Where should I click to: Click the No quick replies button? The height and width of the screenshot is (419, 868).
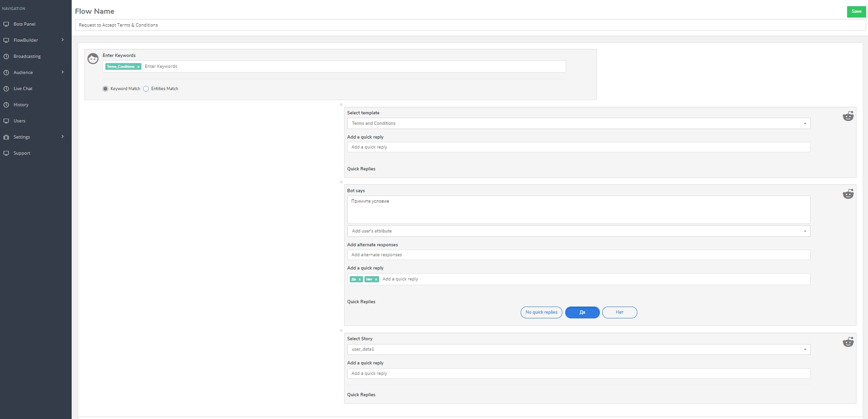(541, 312)
